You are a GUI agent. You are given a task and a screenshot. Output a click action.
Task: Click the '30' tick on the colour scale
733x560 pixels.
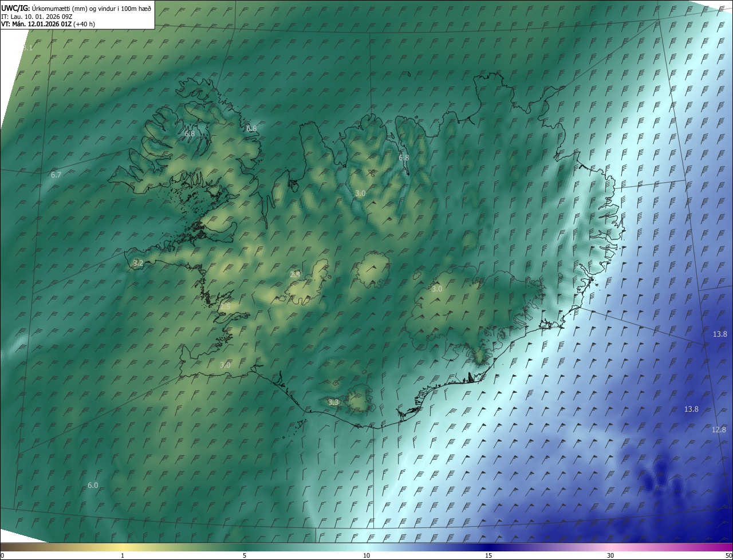(610, 555)
